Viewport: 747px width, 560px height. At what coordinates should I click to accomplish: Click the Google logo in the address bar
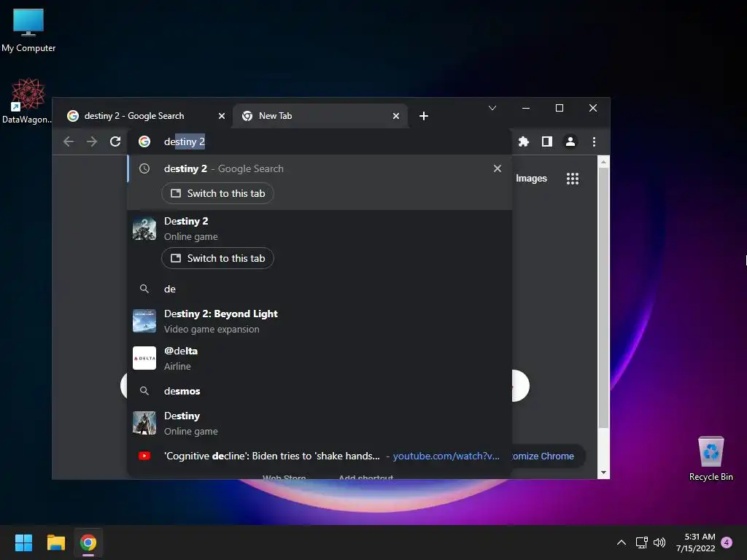[x=144, y=141]
